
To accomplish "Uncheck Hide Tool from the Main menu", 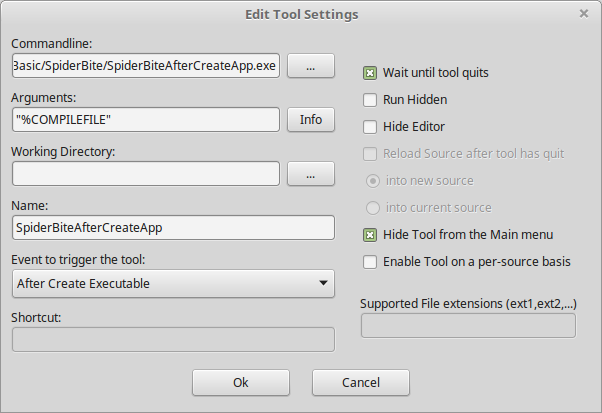I will click(x=370, y=235).
